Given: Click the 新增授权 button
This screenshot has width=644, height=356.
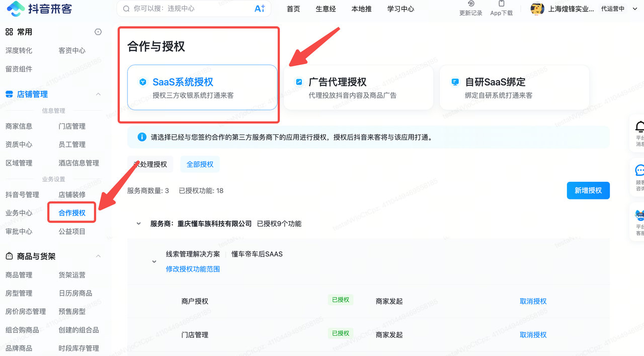Looking at the screenshot, I should [x=588, y=190].
